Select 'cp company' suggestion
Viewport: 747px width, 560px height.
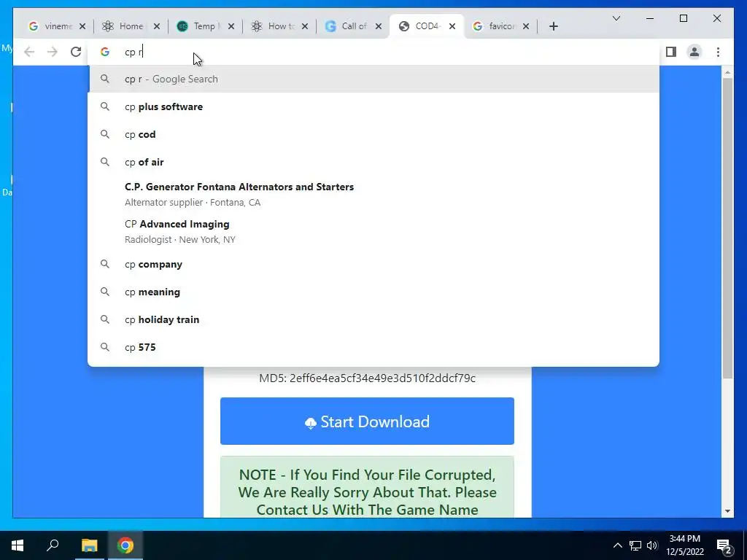click(374, 264)
